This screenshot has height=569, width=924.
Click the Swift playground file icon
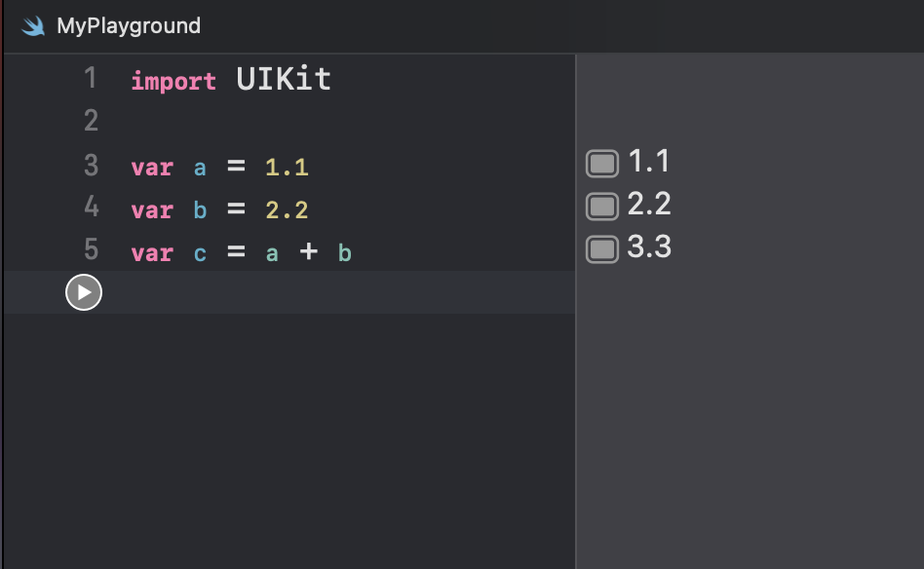(33, 26)
